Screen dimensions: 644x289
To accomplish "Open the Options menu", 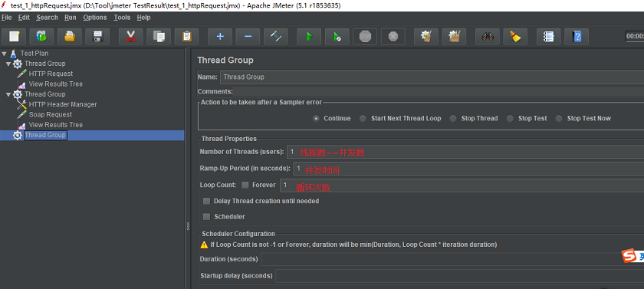I will coord(95,17).
